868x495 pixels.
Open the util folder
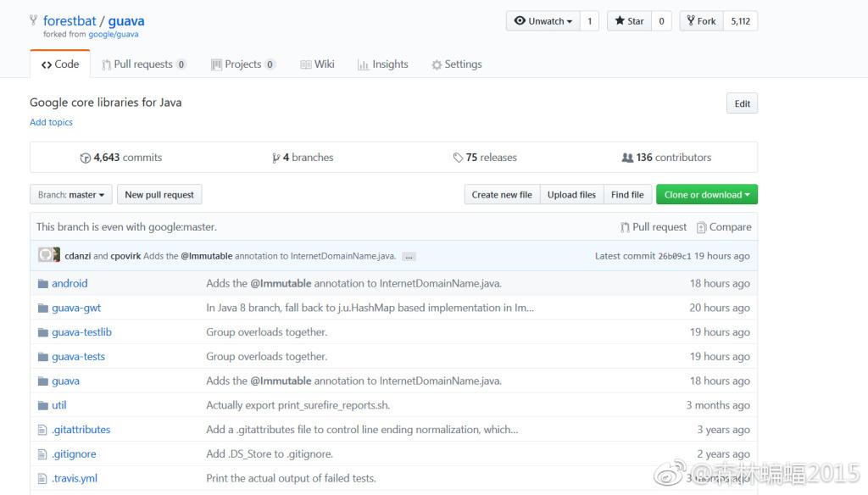(x=59, y=405)
